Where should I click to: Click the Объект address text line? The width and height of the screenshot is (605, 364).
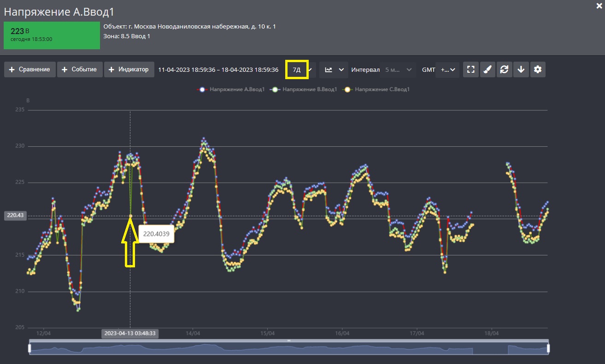[x=189, y=26]
